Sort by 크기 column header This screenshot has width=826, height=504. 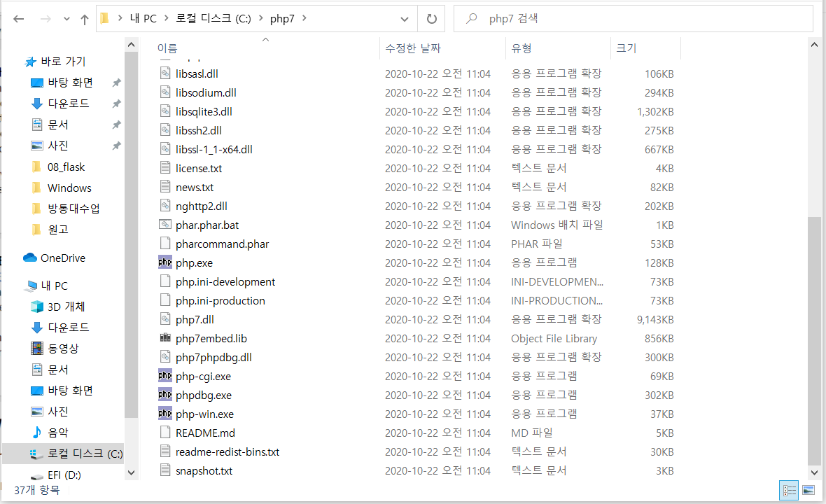(626, 48)
